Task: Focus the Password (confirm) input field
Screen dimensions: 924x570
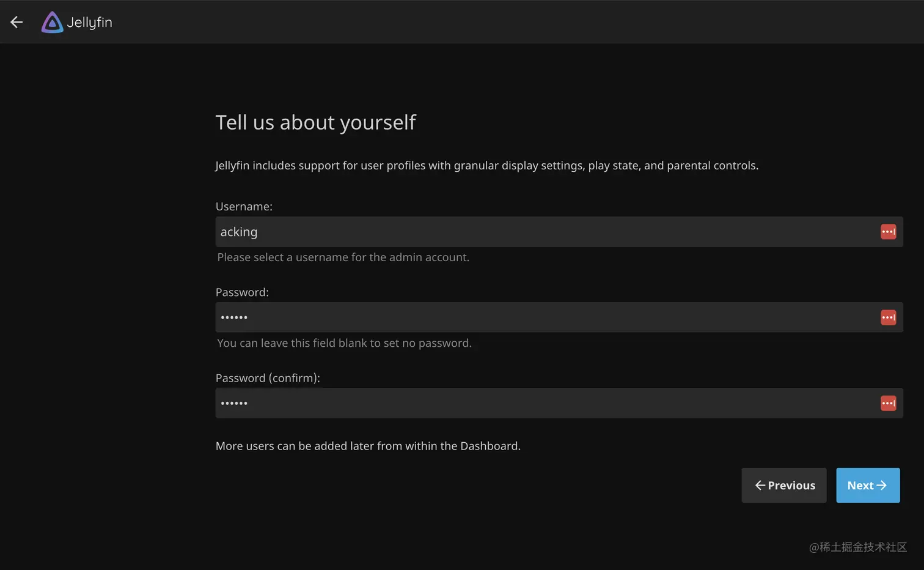Action: (559, 403)
